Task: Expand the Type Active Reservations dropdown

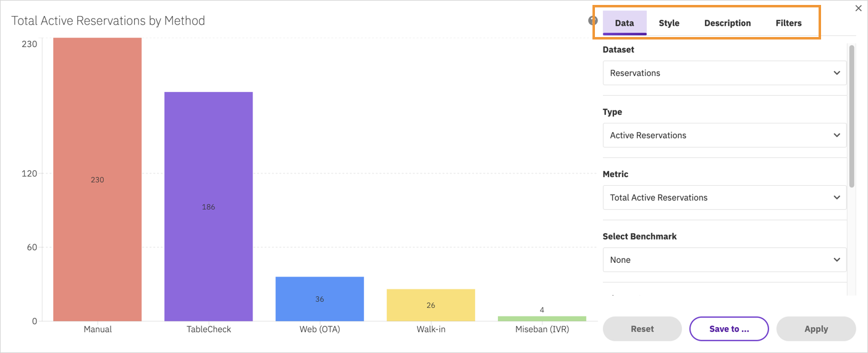Action: 725,135
